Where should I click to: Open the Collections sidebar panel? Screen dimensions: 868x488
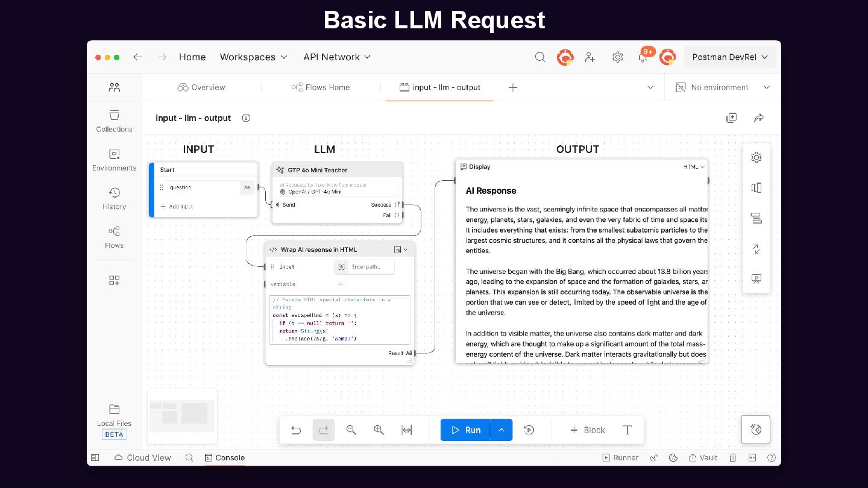pos(114,121)
